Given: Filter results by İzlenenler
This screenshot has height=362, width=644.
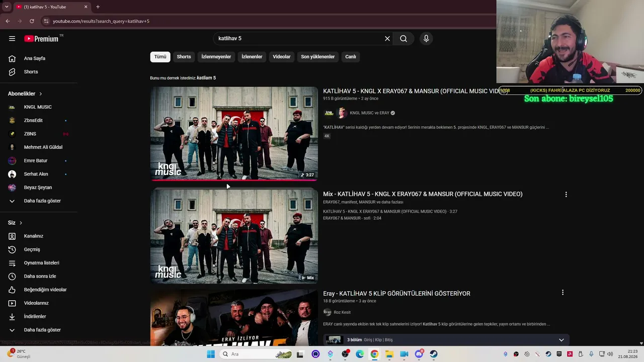Looking at the screenshot, I should pyautogui.click(x=252, y=57).
